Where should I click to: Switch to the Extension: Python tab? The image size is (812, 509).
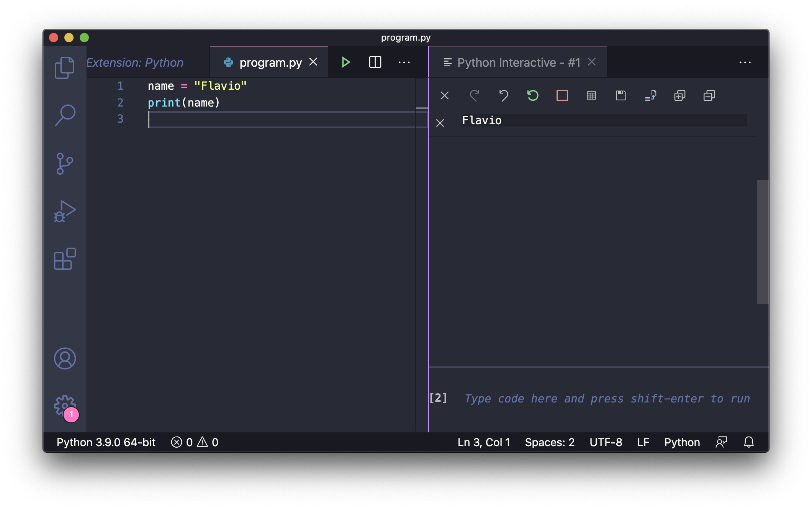pos(134,62)
